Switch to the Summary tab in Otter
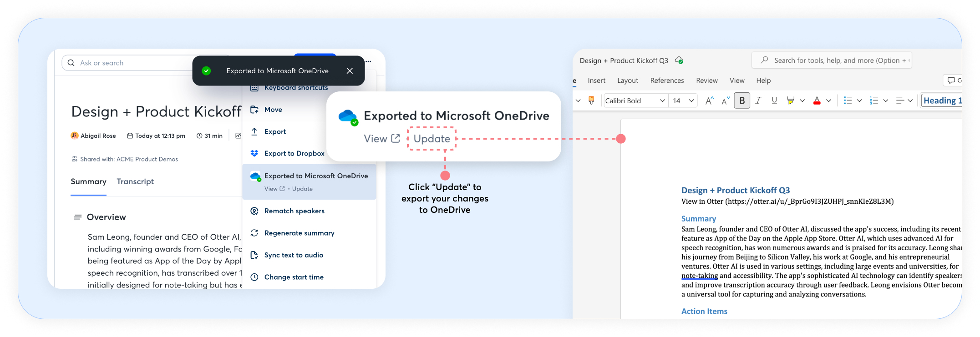Image resolution: width=980 pixels, height=337 pixels. pyautogui.click(x=88, y=181)
